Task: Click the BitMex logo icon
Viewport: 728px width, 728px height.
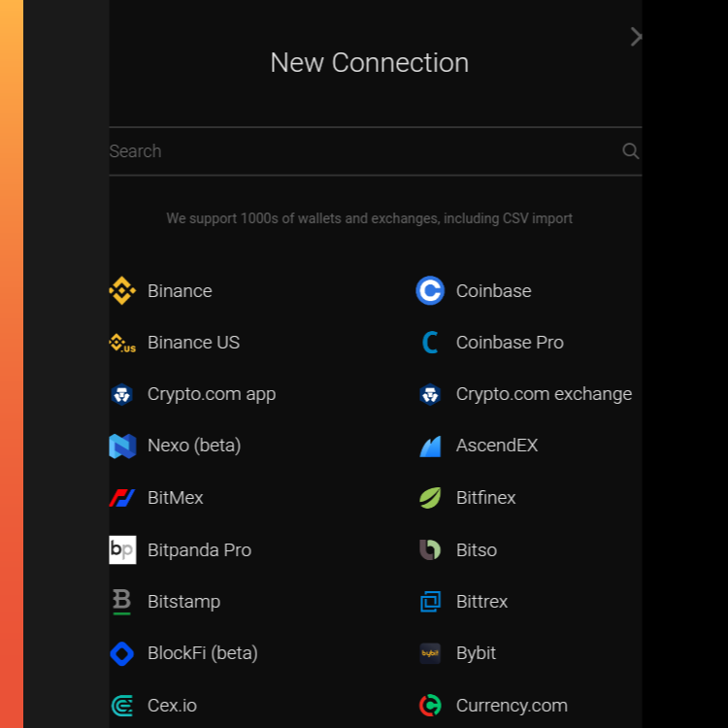Action: tap(122, 498)
